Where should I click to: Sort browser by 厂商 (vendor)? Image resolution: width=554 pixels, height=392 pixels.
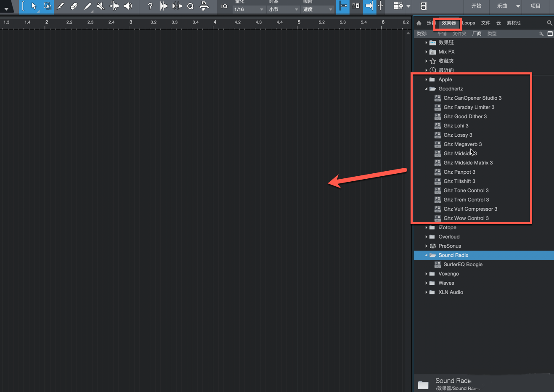(x=477, y=34)
